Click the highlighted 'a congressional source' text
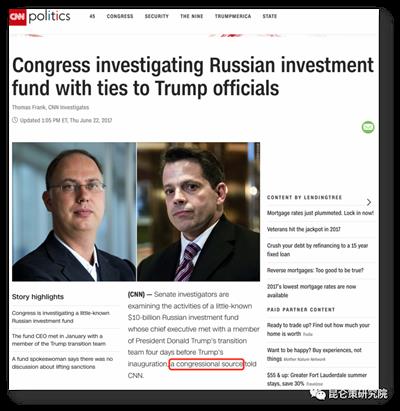 [206, 364]
